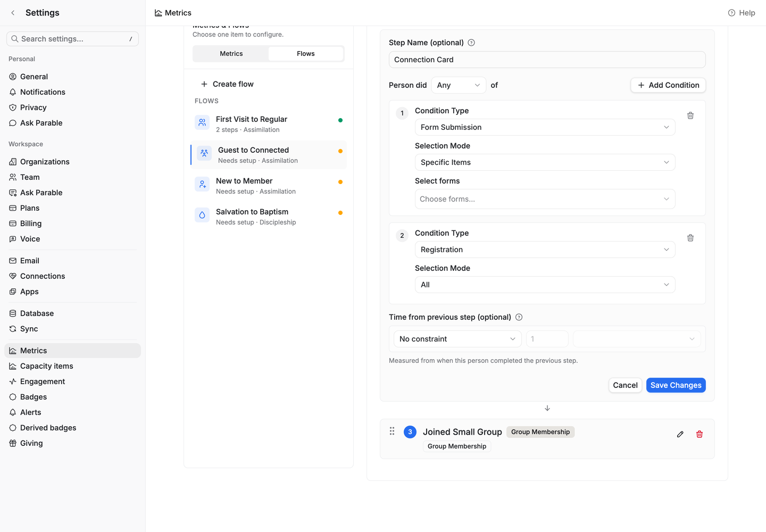Open Workspace Ask Parable below Team

coord(72,193)
